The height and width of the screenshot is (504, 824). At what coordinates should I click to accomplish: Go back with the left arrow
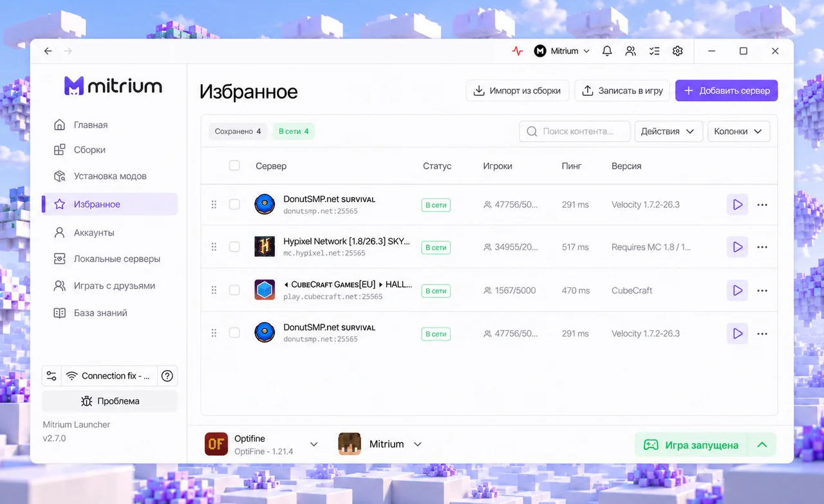tap(48, 51)
